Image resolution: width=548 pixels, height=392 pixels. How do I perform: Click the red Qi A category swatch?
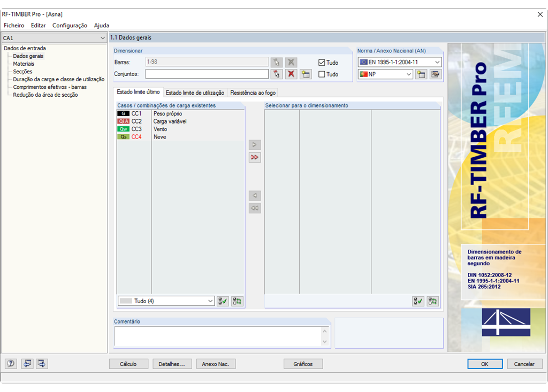click(124, 121)
